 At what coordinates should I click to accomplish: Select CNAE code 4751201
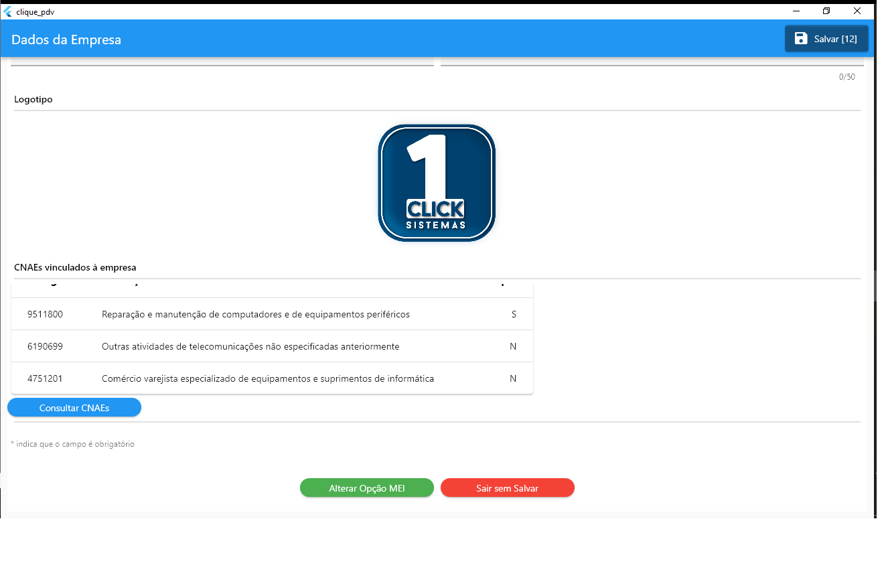(x=45, y=378)
